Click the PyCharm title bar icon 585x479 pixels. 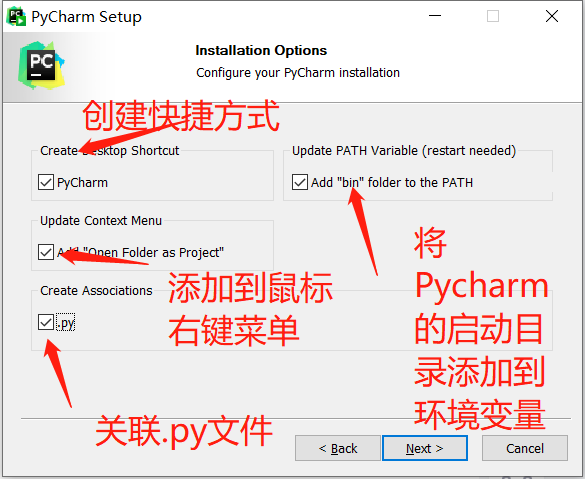pos(16,17)
